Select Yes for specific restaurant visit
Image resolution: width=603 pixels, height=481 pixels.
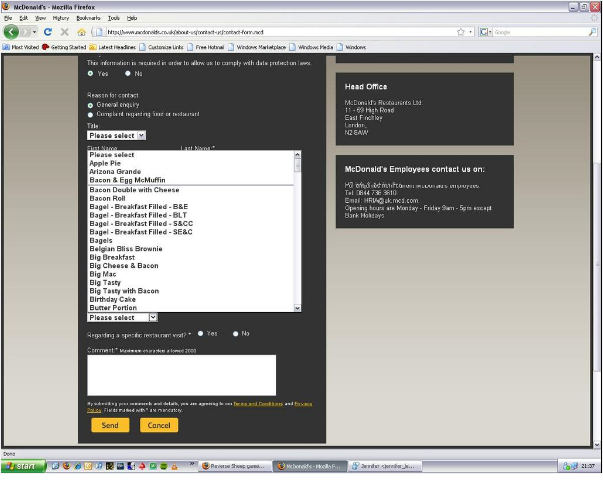pos(200,334)
